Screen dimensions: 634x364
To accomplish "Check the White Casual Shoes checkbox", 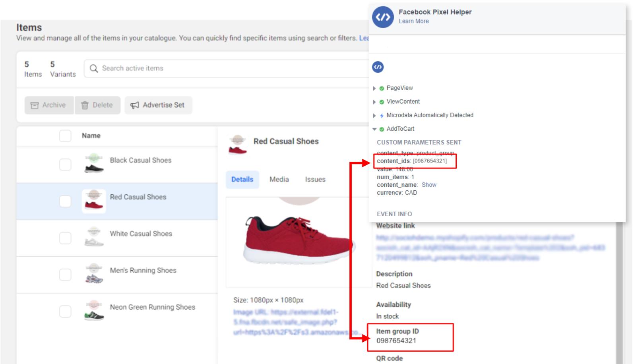I will (x=65, y=238).
